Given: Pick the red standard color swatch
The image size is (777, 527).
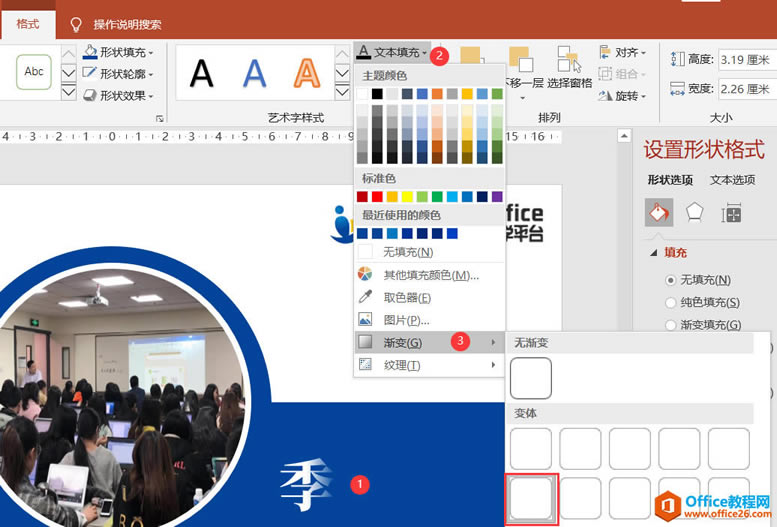Looking at the screenshot, I should click(377, 197).
